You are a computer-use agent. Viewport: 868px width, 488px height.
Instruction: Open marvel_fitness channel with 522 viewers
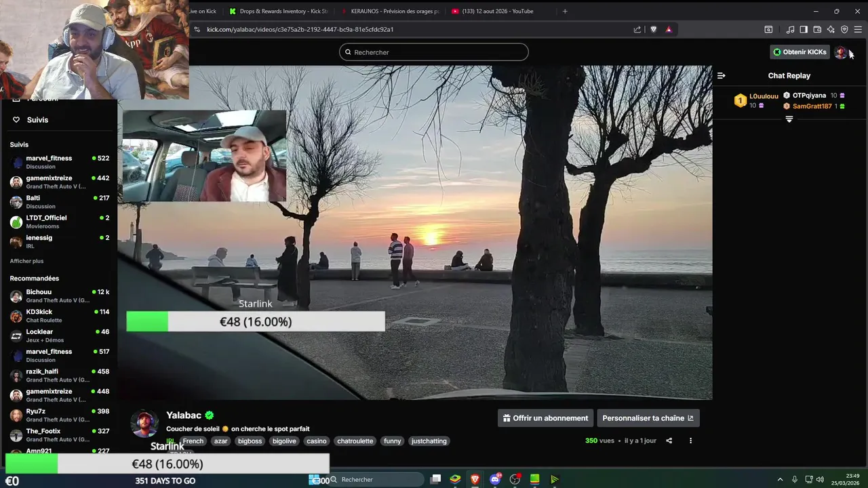point(60,162)
